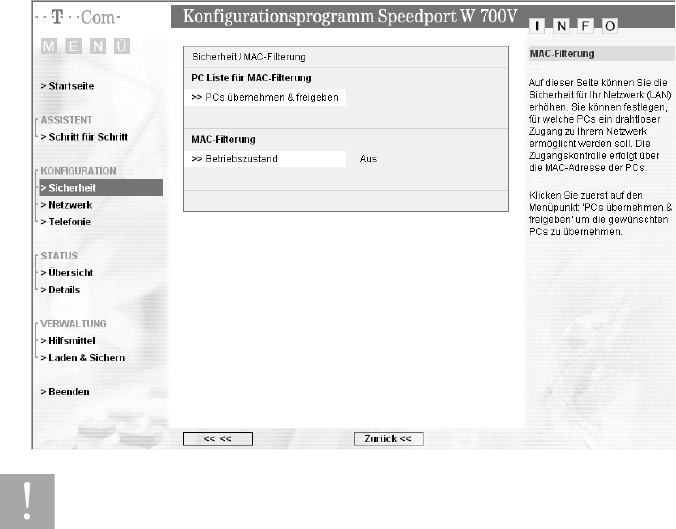The image size is (676, 529).
Task: Open the Telefonie configuration page
Action: (x=66, y=222)
